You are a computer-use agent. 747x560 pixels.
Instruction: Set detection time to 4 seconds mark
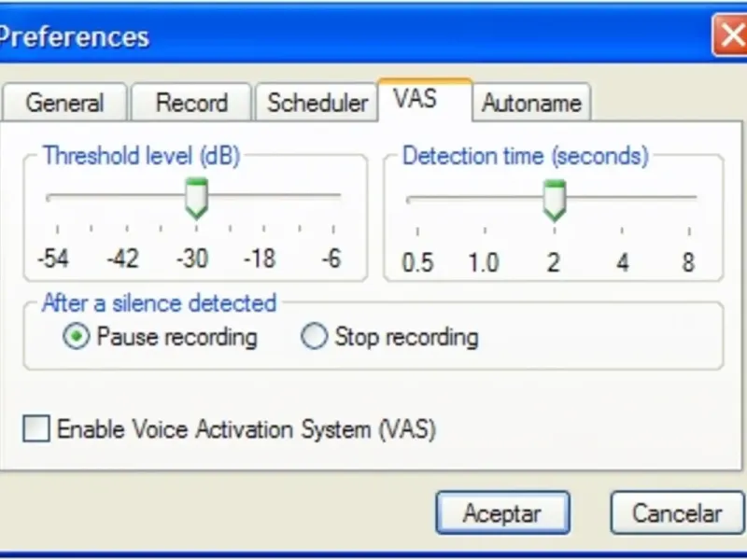pyautogui.click(x=622, y=198)
